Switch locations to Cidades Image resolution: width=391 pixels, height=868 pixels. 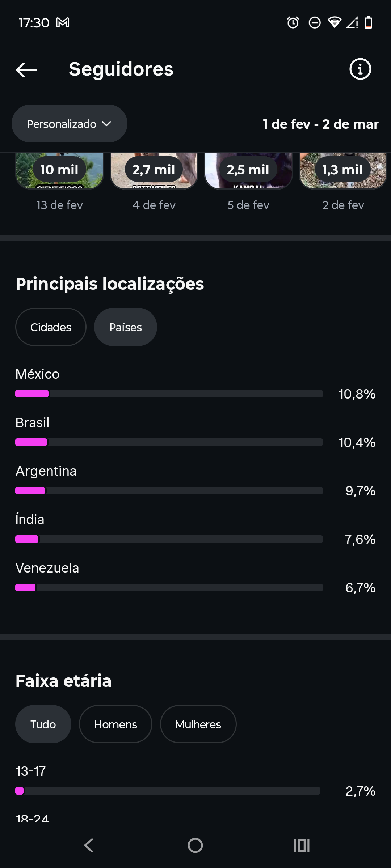(51, 327)
